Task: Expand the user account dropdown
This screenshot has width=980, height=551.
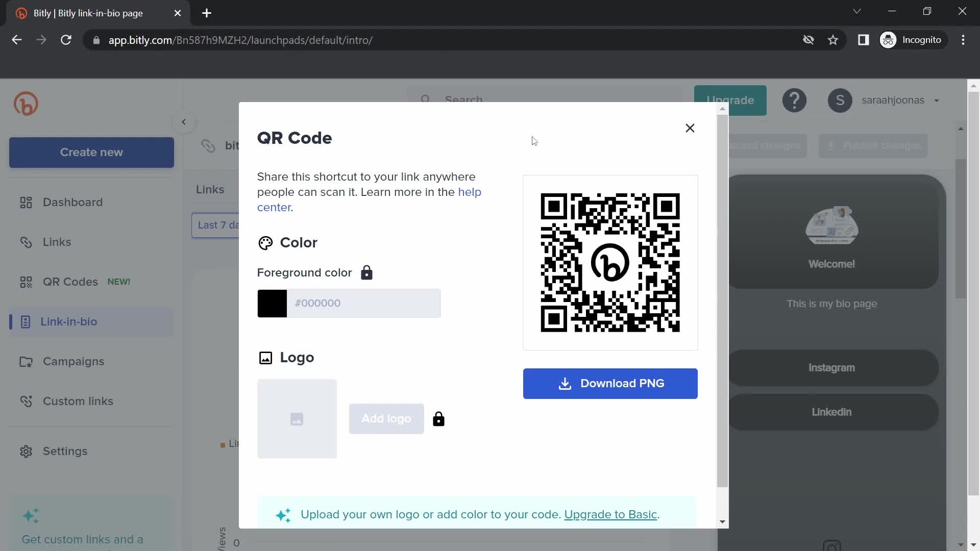Action: pos(937,100)
